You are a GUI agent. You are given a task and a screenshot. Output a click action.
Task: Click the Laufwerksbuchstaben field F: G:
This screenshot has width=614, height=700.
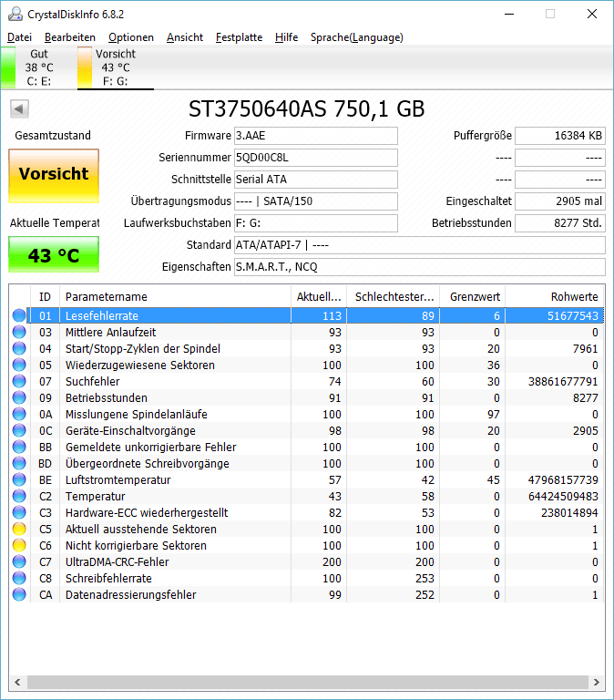point(316,223)
